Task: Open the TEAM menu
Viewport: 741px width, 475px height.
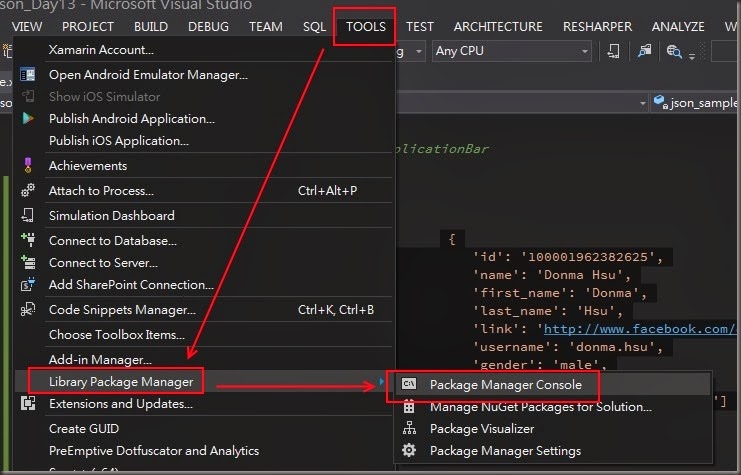Action: click(x=266, y=26)
